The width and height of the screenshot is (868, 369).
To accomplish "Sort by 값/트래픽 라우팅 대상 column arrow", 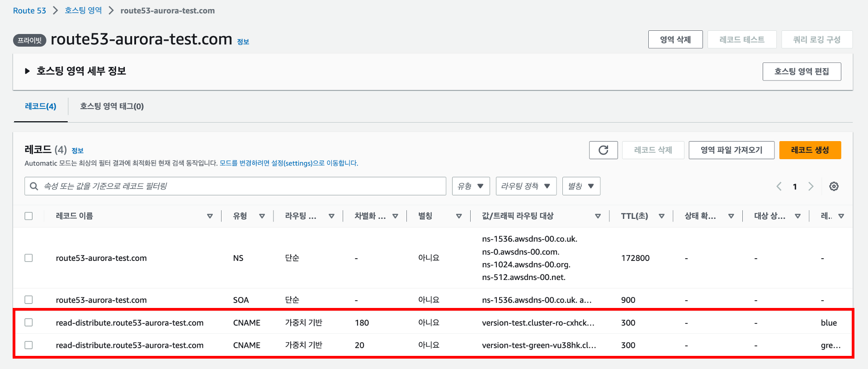I will point(598,216).
